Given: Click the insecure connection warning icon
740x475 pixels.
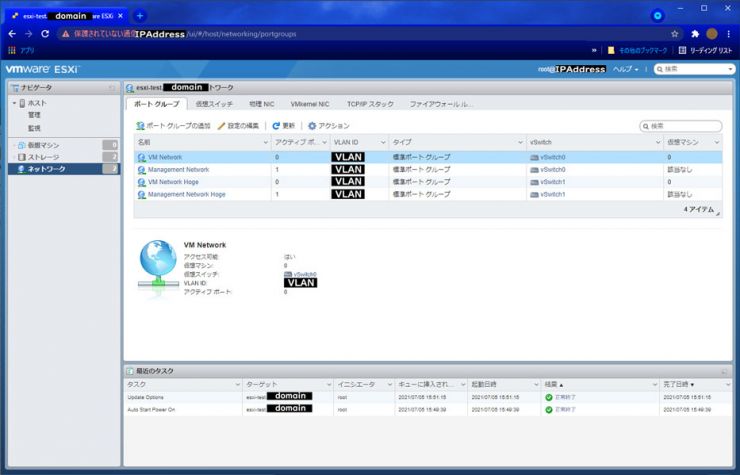Looking at the screenshot, I should coord(65,34).
